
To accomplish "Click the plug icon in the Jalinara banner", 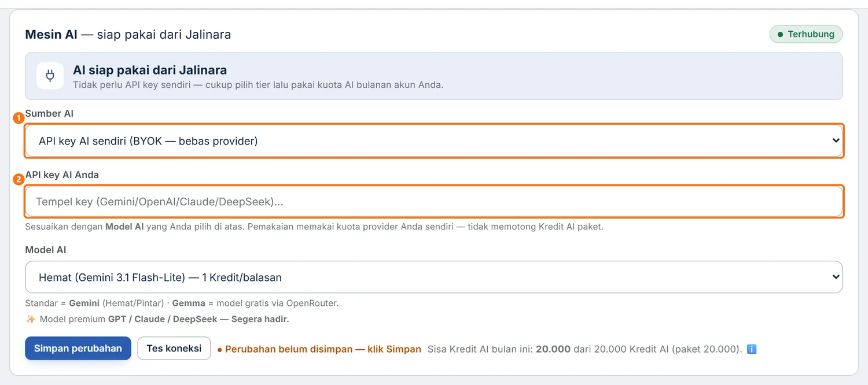I will click(x=50, y=76).
